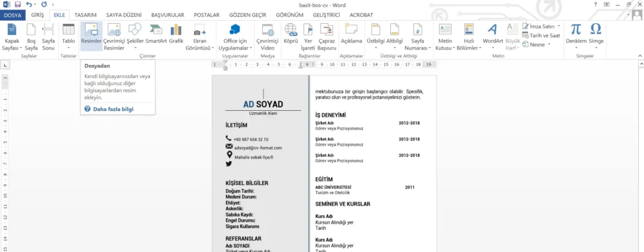Viewport: 644px width, 252px height.
Task: Open Ribbon Display Options button
Action: pyautogui.click(x=607, y=5)
